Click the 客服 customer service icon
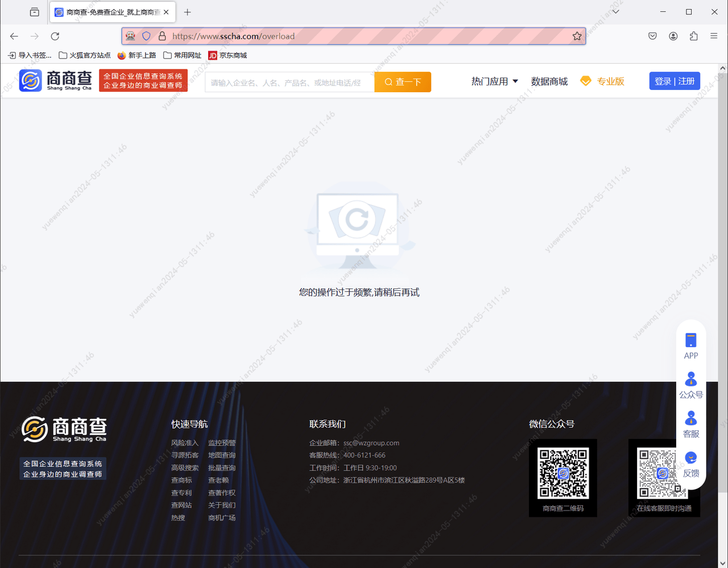 pos(690,419)
